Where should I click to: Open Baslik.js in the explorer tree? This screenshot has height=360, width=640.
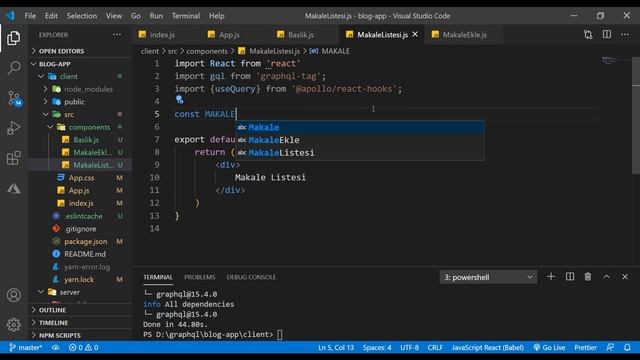tap(79, 140)
